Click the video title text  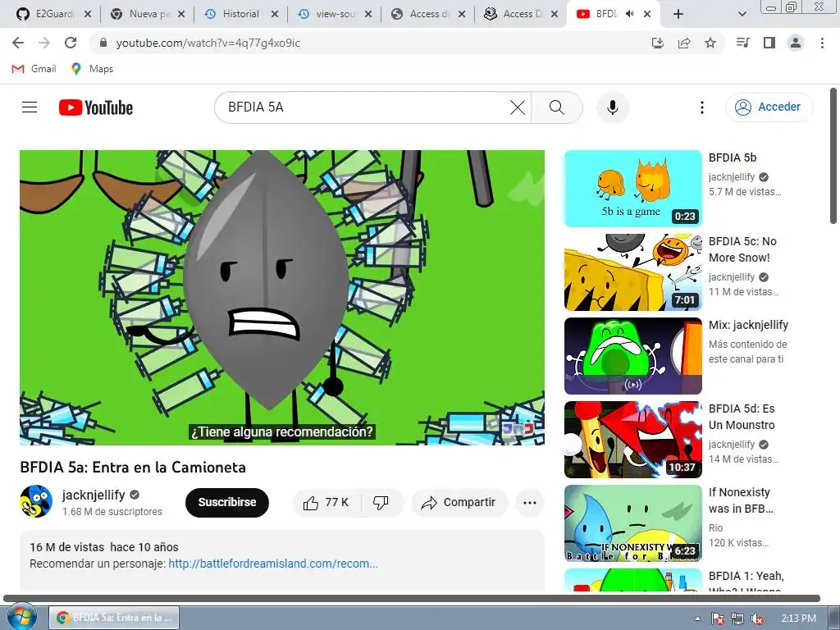(x=133, y=467)
